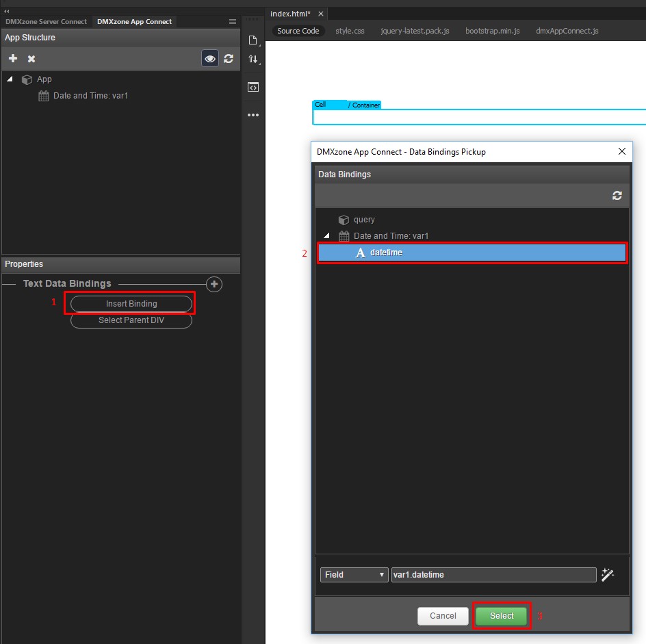Open the magic wand formatter
The image size is (646, 644).
pyautogui.click(x=608, y=574)
